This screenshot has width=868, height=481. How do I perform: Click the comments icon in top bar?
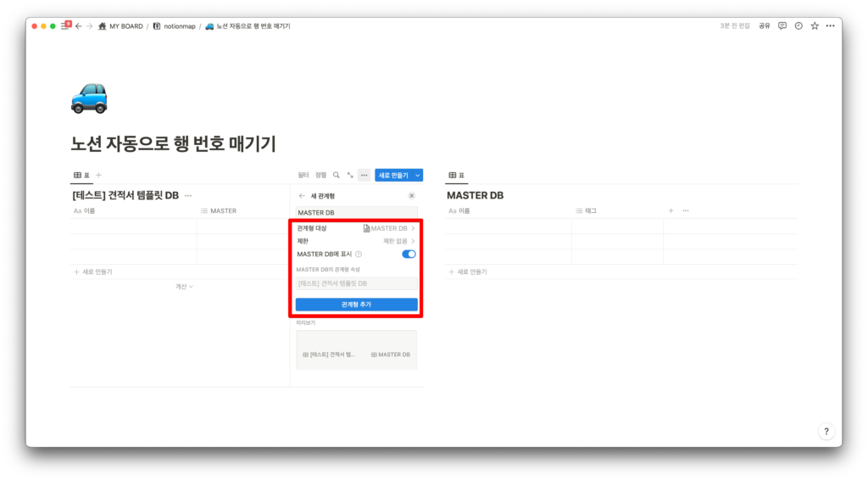tap(782, 26)
